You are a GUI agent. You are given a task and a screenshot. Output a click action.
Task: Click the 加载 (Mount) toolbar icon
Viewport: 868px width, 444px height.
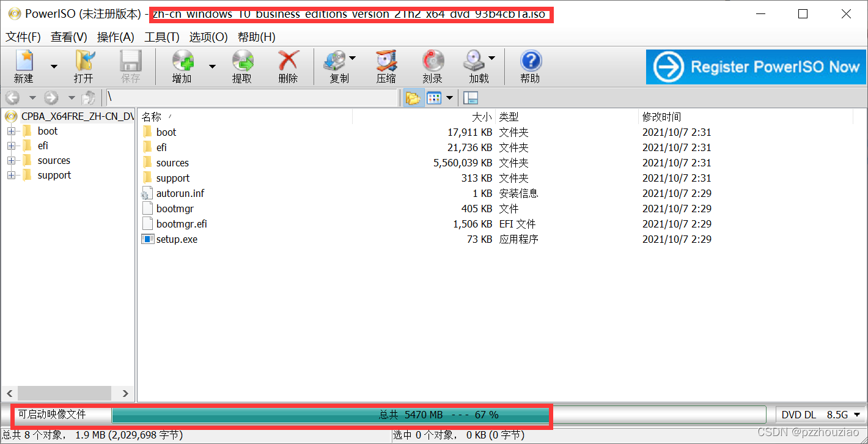(474, 60)
